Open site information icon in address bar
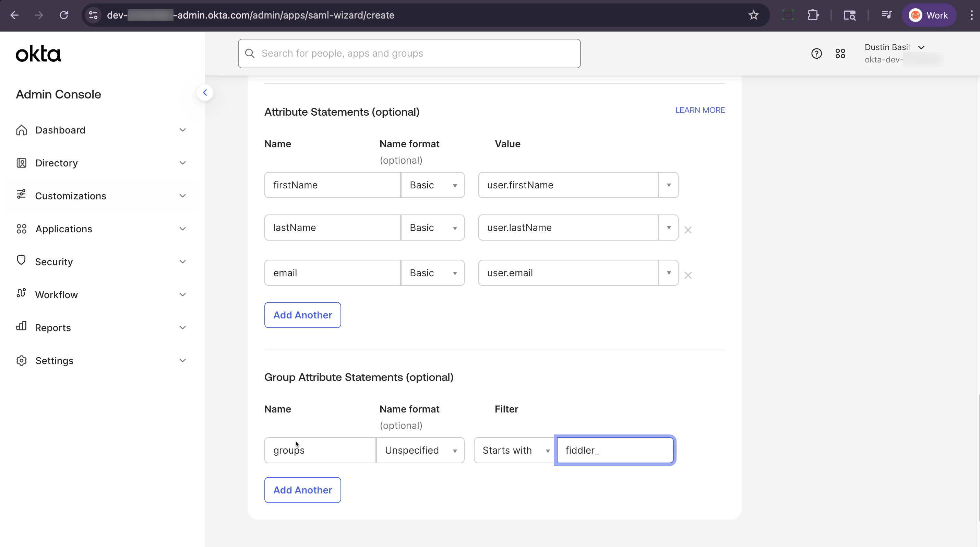980x547 pixels. pos(93,15)
